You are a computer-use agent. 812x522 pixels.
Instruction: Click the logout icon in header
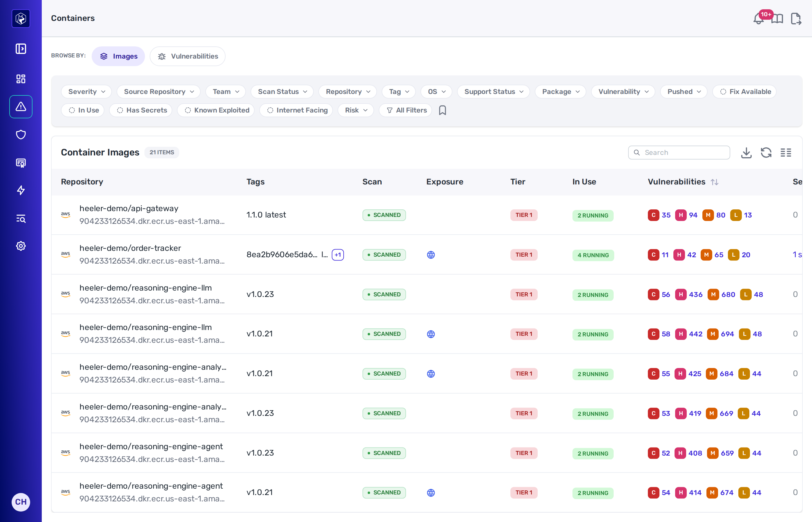tap(796, 19)
